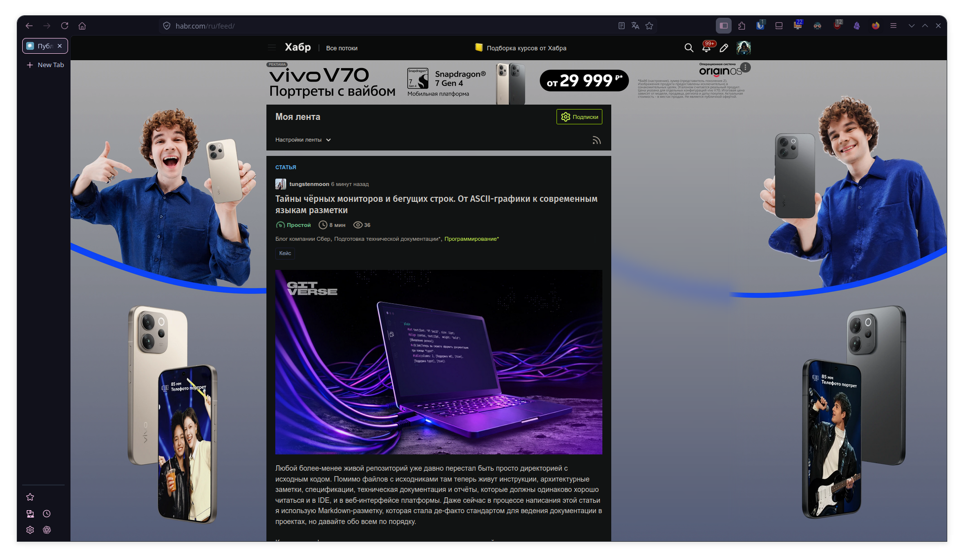Screen dimensions: 964x560
Task: Open the extensions puzzle-piece menu
Action: [x=742, y=26]
